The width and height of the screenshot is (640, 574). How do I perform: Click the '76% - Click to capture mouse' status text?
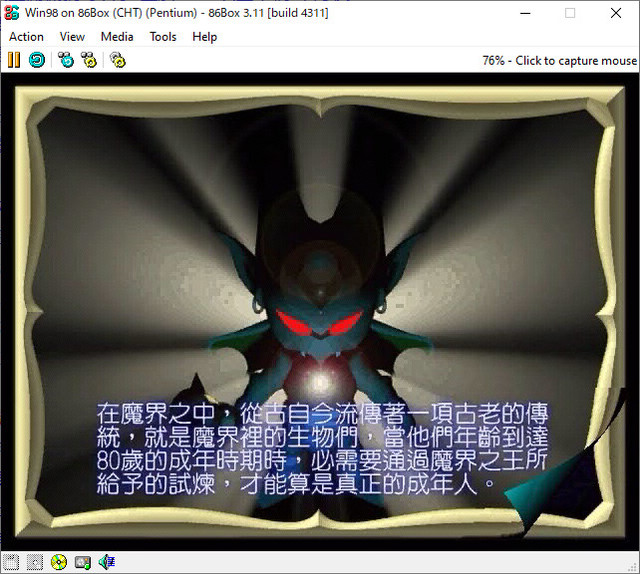(559, 61)
